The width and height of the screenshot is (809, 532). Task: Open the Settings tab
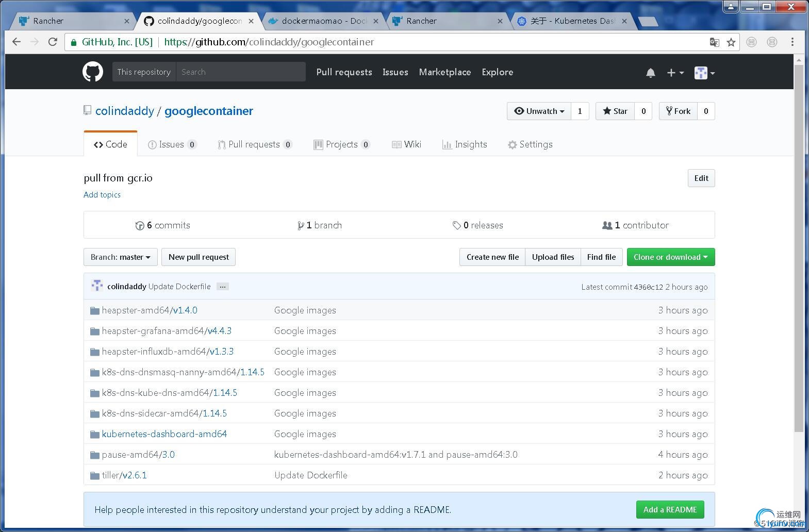(530, 144)
